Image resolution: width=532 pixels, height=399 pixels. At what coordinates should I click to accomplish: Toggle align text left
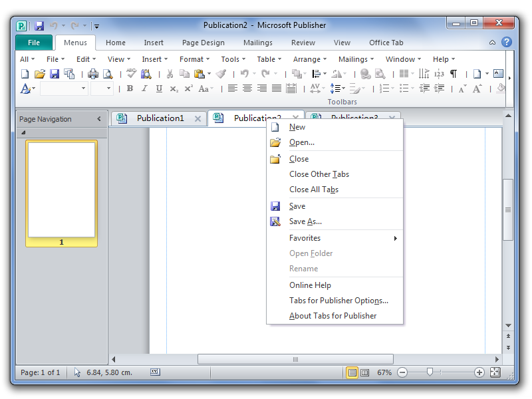point(232,88)
